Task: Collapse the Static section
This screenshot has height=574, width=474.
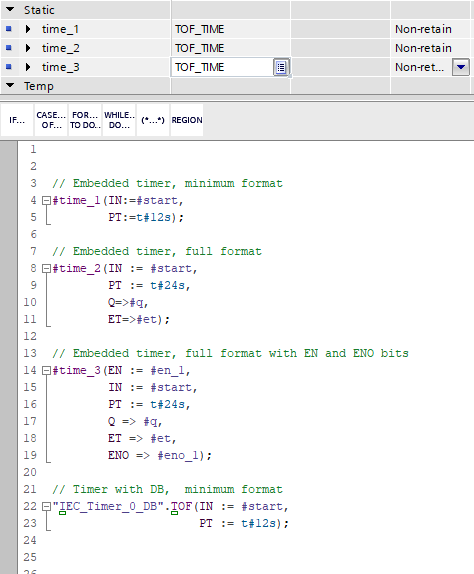Action: tap(10, 10)
